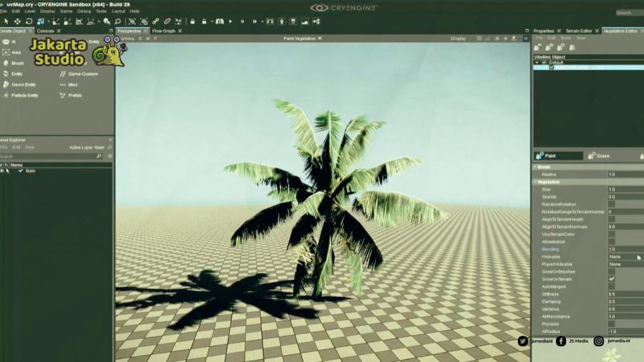644x362 pixels.
Task: Click the add vegetation object icon in Vegetation Editor
Action: pos(536,47)
